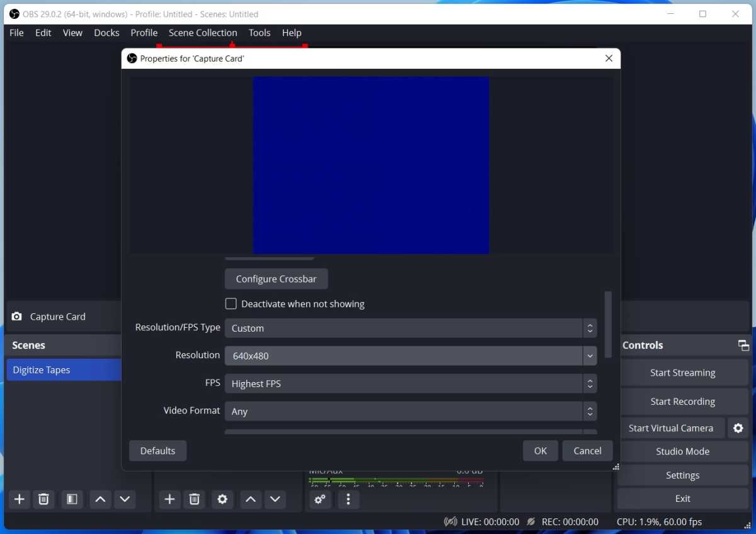Screen dimensions: 756x534
Task: Click the CPU: 1.9%, 60.00 fps status
Action: (x=659, y=522)
